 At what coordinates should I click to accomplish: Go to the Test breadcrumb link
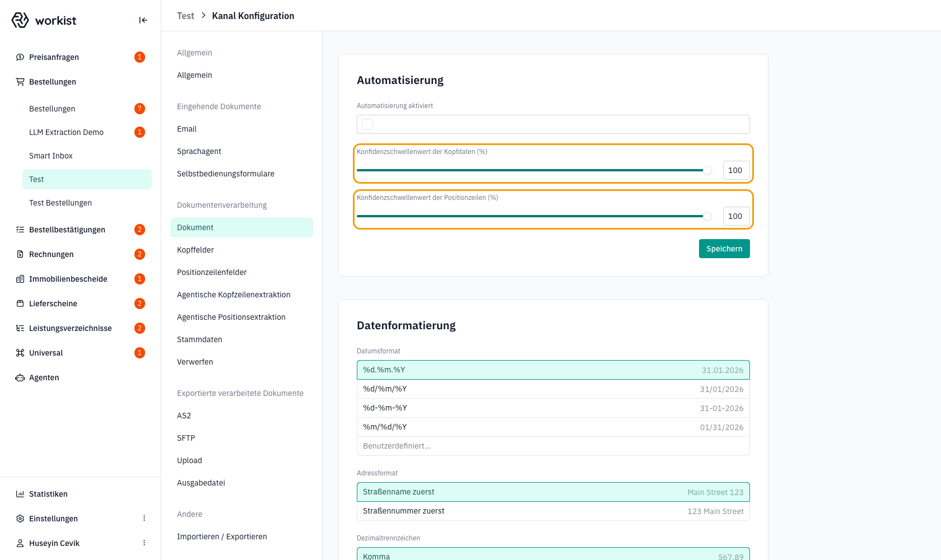(x=185, y=16)
